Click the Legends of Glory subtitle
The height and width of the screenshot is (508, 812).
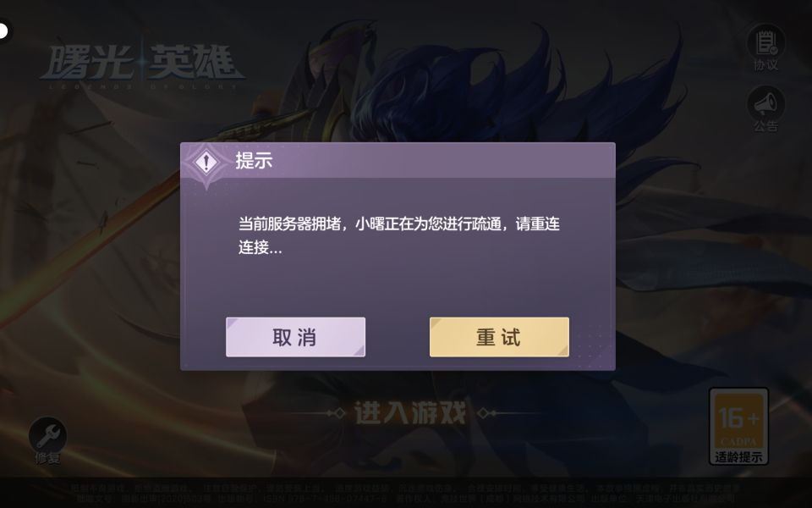tap(143, 86)
